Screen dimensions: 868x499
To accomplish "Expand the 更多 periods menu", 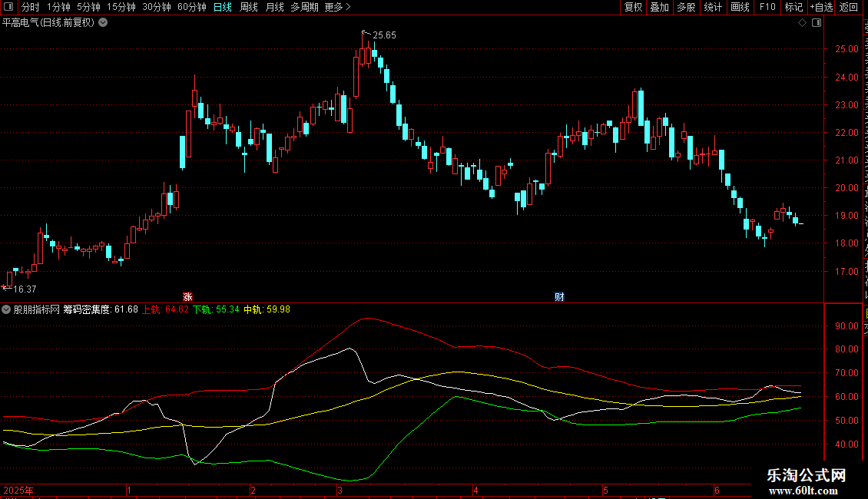I will tap(338, 7).
